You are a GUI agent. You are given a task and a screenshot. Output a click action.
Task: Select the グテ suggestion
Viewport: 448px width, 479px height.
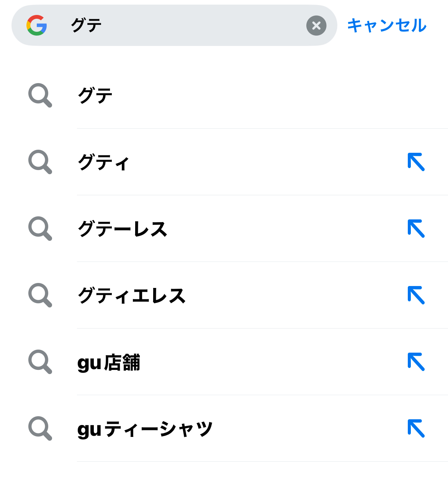pyautogui.click(x=224, y=95)
